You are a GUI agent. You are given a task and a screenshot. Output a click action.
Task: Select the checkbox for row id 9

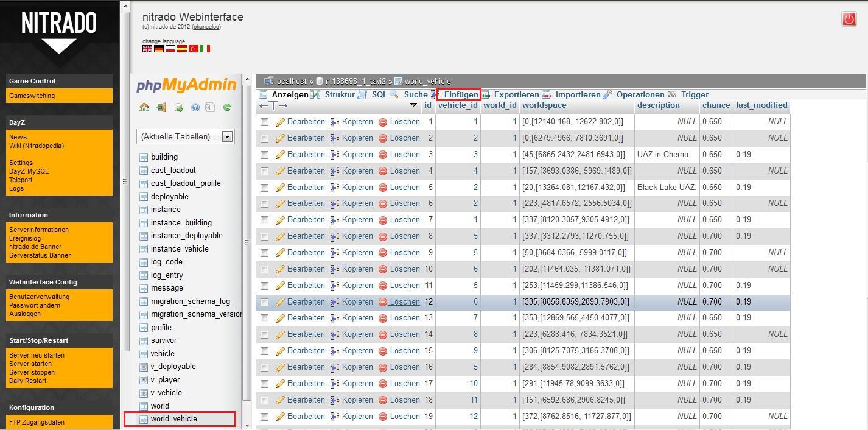tap(264, 253)
